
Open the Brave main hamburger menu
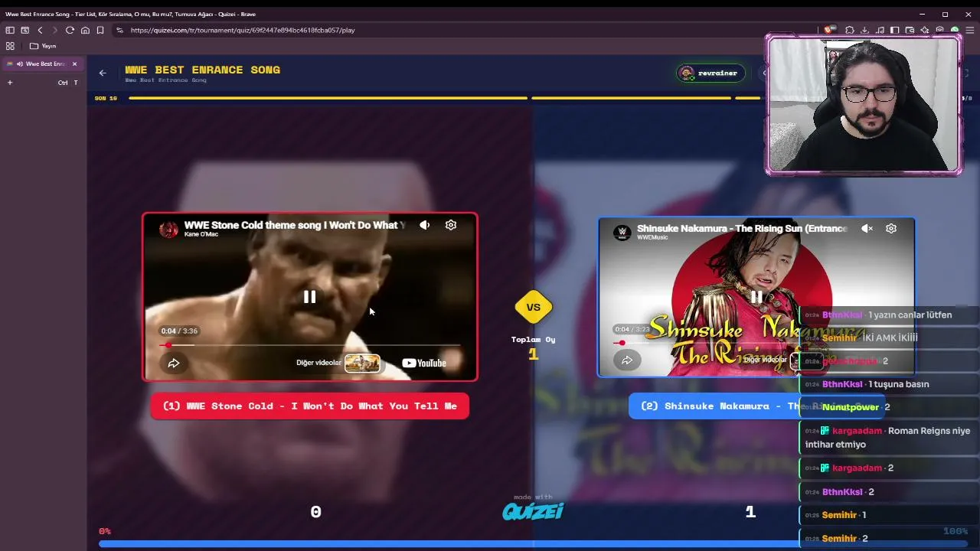click(970, 30)
